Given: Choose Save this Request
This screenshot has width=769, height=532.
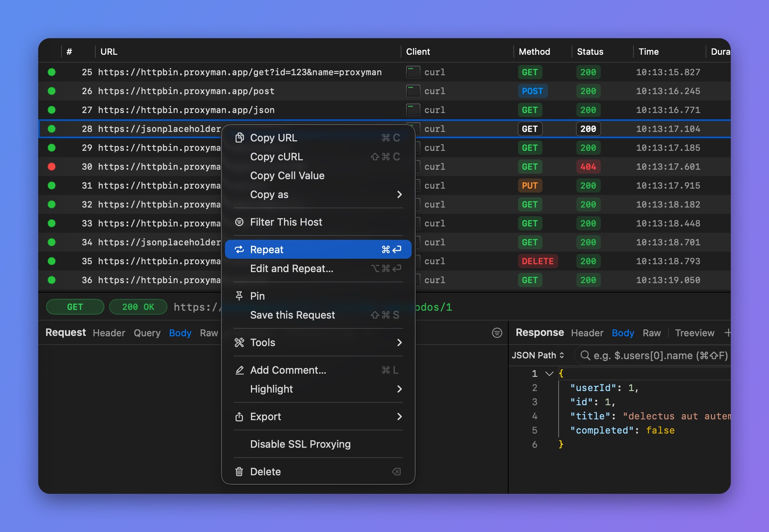Looking at the screenshot, I should (x=318, y=315).
